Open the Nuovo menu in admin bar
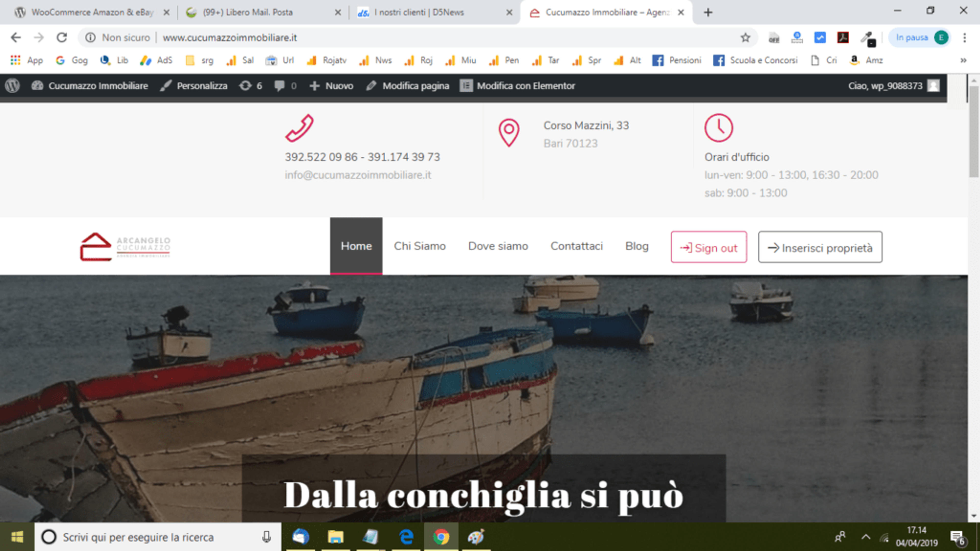 (331, 86)
